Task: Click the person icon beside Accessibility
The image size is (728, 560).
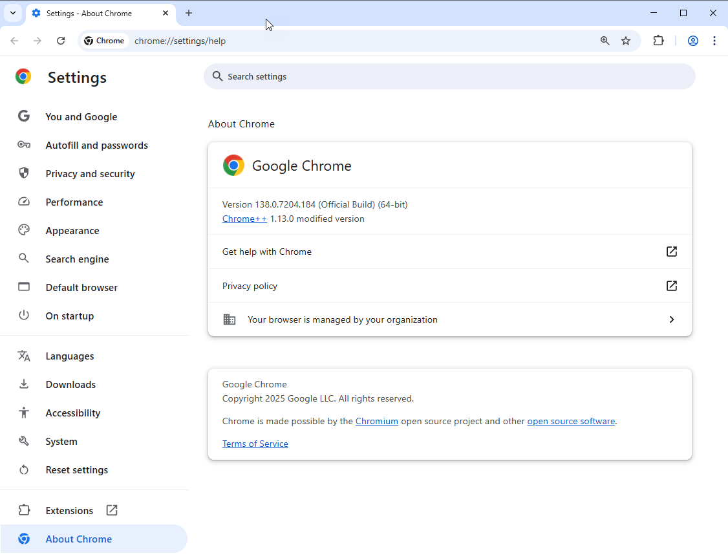Action: tap(24, 413)
